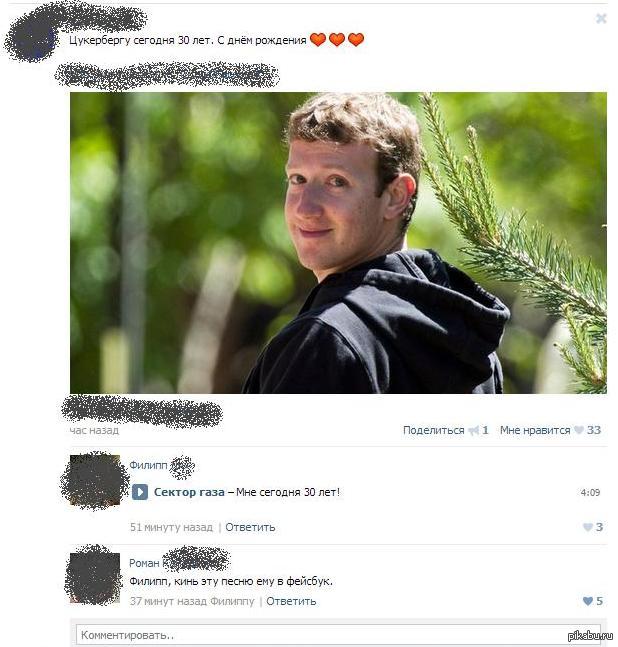The image size is (618, 647).
Task: Reply to Филипп's comment via Ответить
Action: point(250,527)
